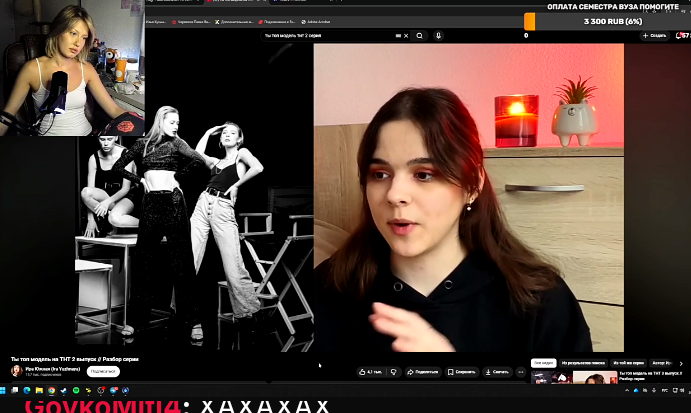Switch to Google Chrome in the taskbar
The height and width of the screenshot is (413, 691).
(x=52, y=390)
